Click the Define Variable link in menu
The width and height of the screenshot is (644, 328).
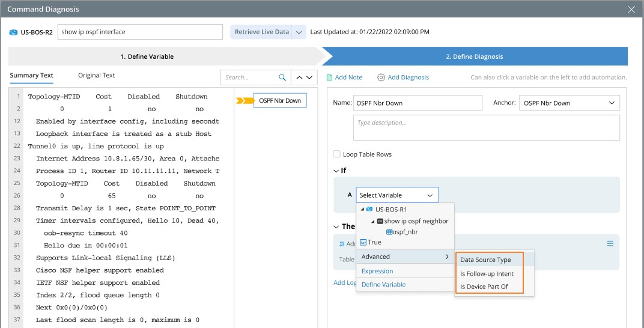point(383,285)
